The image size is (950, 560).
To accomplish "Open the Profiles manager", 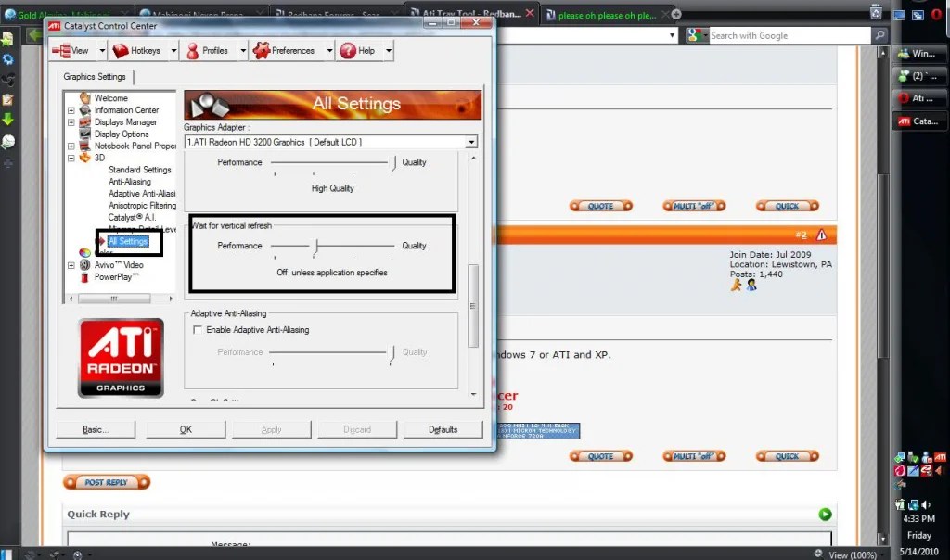I will (x=193, y=51).
